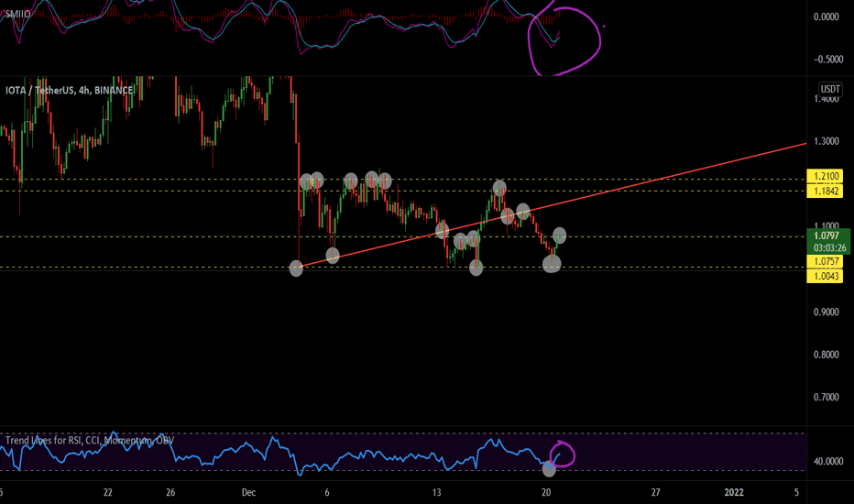854x504 pixels.
Task: Click the USDT currency button
Action: pos(830,89)
